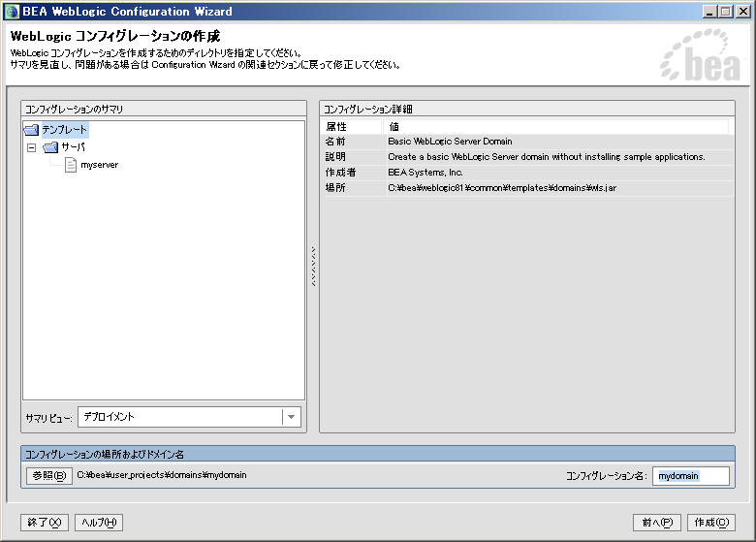The width and height of the screenshot is (756, 542).
Task: Open the サマリ ビュー dropdown arrow
Action: click(291, 417)
